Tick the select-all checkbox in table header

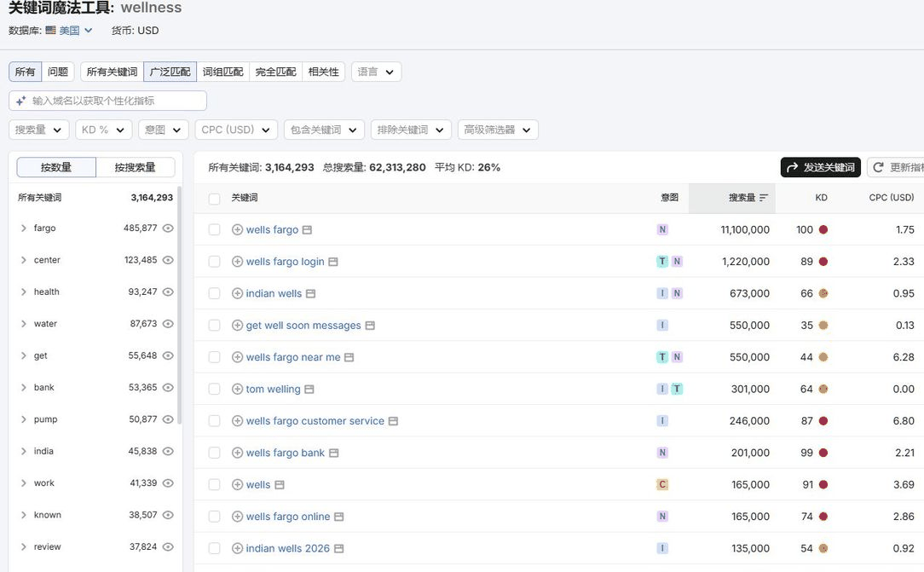coord(215,199)
